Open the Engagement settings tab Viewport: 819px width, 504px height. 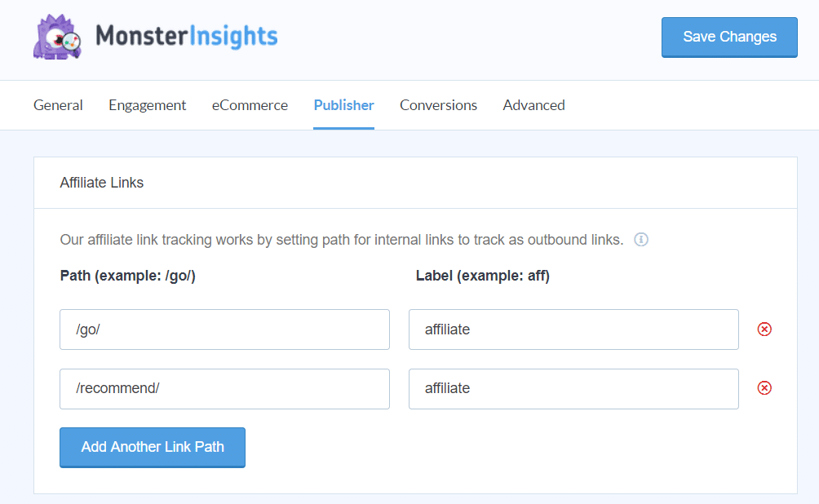[147, 105]
